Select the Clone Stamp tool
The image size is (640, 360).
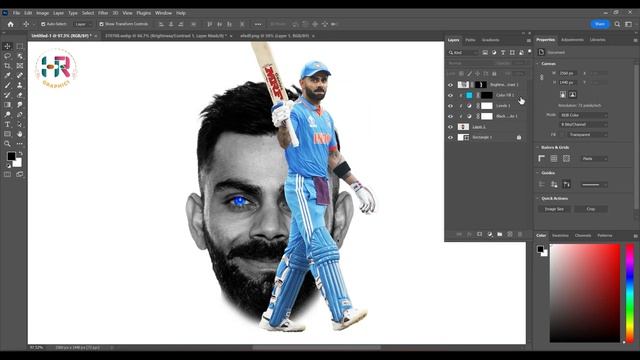[20, 85]
